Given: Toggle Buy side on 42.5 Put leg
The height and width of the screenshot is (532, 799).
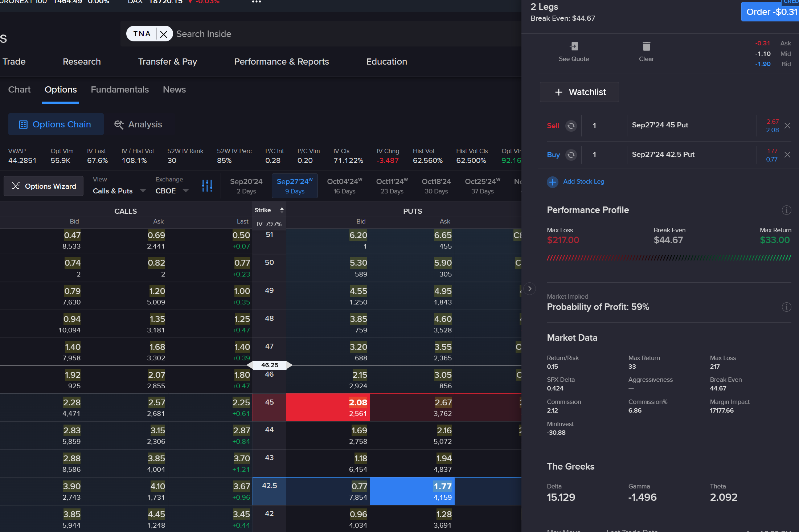Looking at the screenshot, I should 571,155.
